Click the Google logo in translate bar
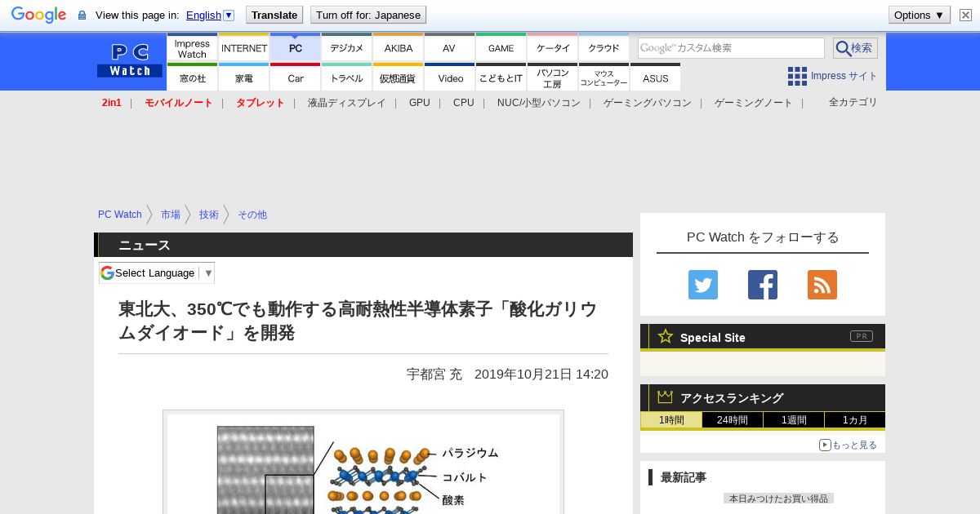Viewport: 980px width, 514px height. tap(38, 15)
